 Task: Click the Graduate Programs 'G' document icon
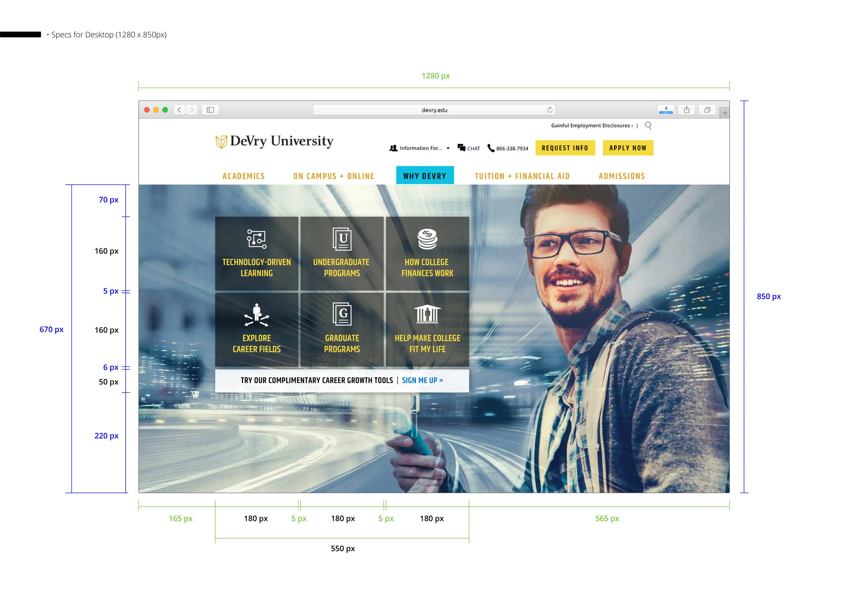[x=342, y=314]
